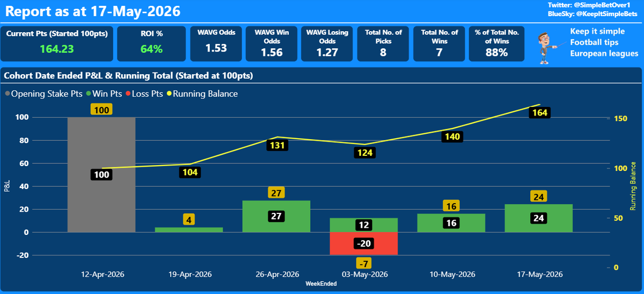This screenshot has width=644, height=294.
Task: Click the grey 12-Apr-2026 opening stake bar
Action: point(101,175)
